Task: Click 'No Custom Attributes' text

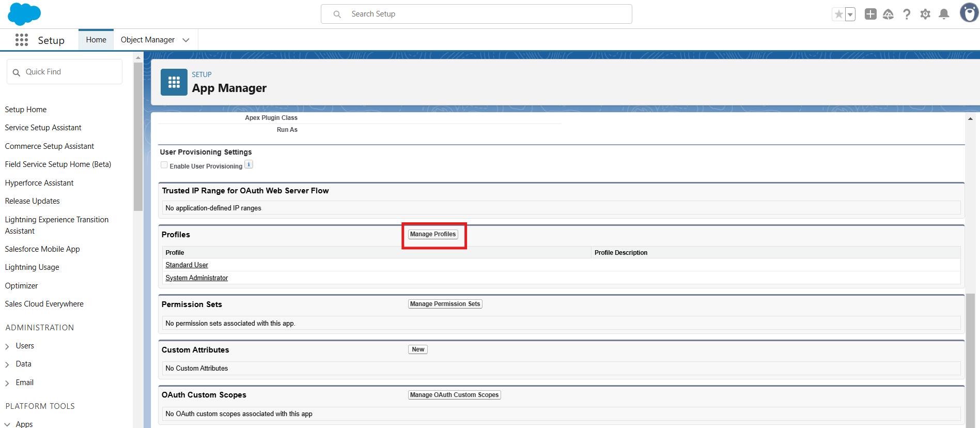Action: click(197, 369)
